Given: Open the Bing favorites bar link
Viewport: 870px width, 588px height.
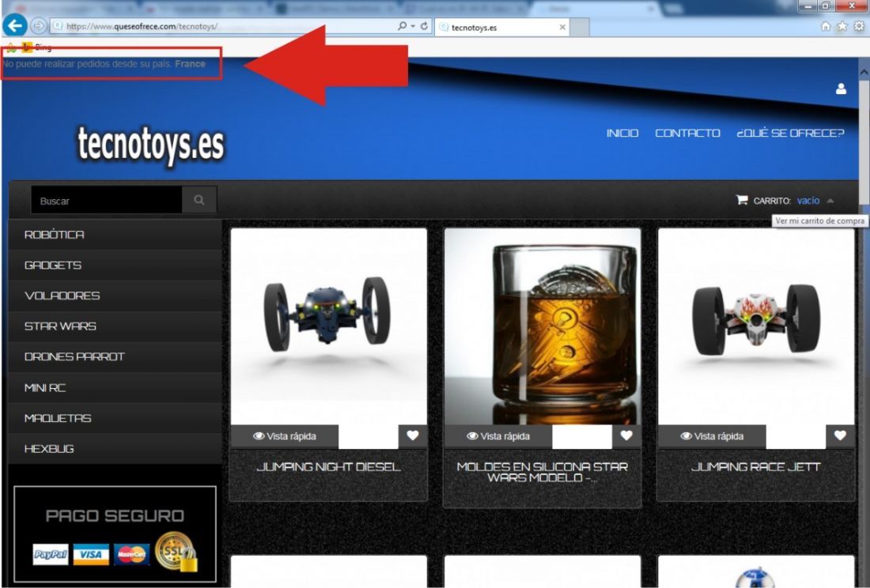Looking at the screenshot, I should 37,47.
